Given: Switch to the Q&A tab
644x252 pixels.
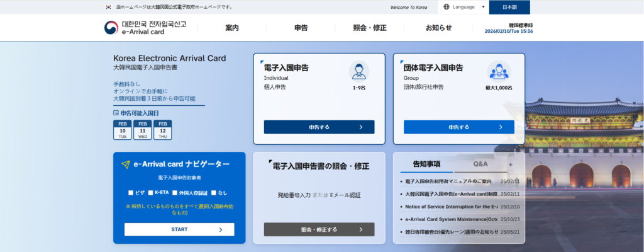Looking at the screenshot, I should click(480, 164).
